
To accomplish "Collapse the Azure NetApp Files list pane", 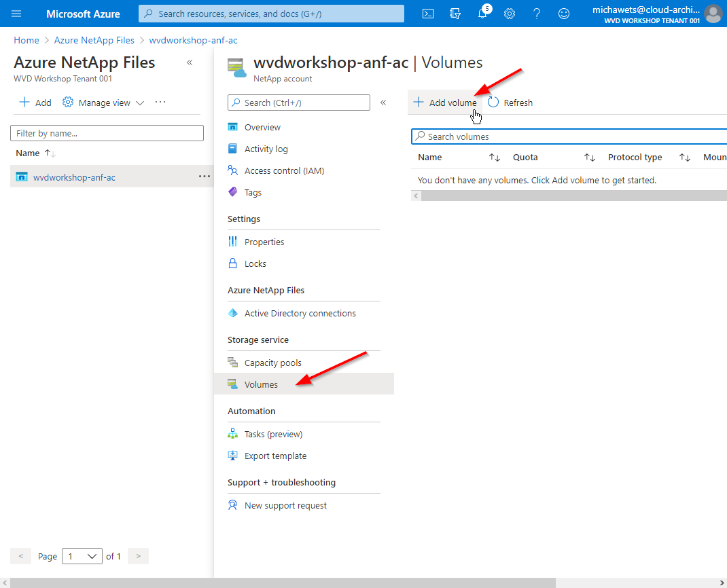I will [190, 62].
